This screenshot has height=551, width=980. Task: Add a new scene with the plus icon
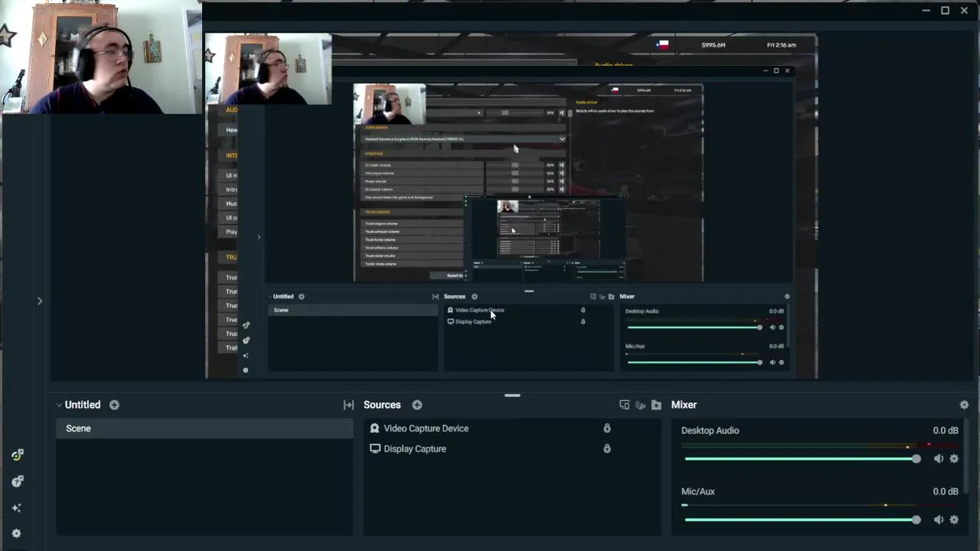click(114, 405)
